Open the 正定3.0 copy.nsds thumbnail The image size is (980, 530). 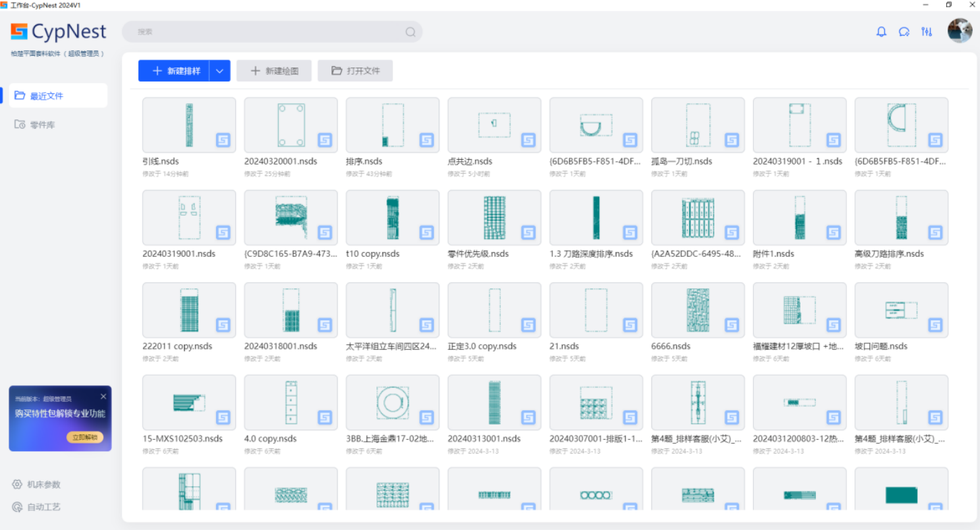[x=494, y=310]
